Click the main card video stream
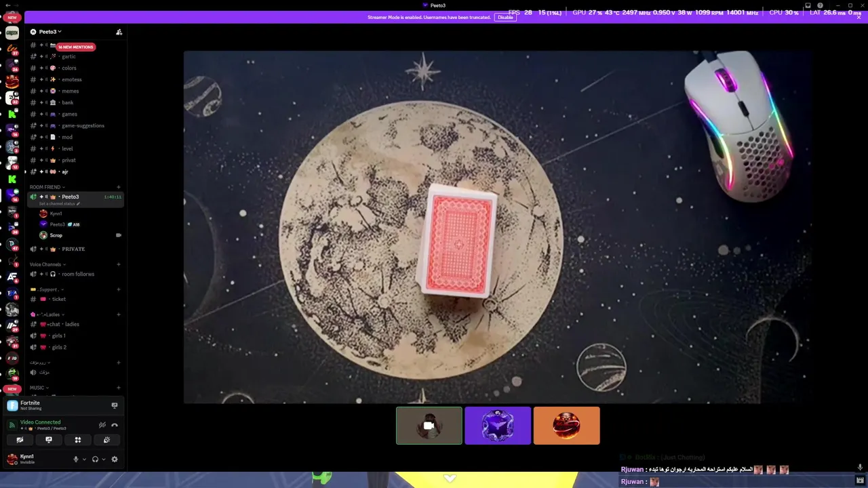Viewport: 868px width, 488px height. point(496,227)
